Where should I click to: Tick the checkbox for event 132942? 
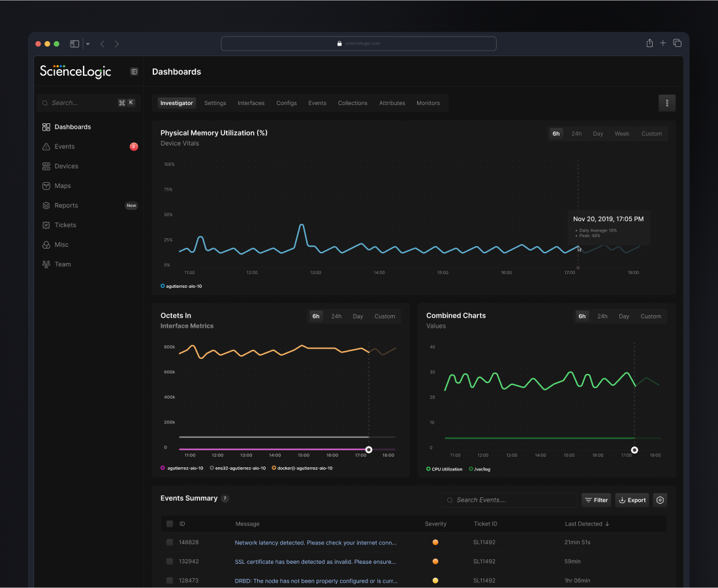point(170,561)
